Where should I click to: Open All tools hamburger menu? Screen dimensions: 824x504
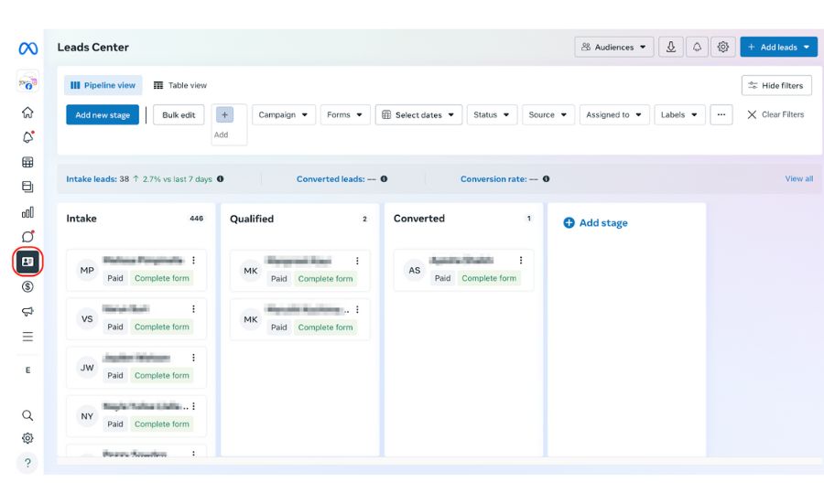click(x=27, y=337)
